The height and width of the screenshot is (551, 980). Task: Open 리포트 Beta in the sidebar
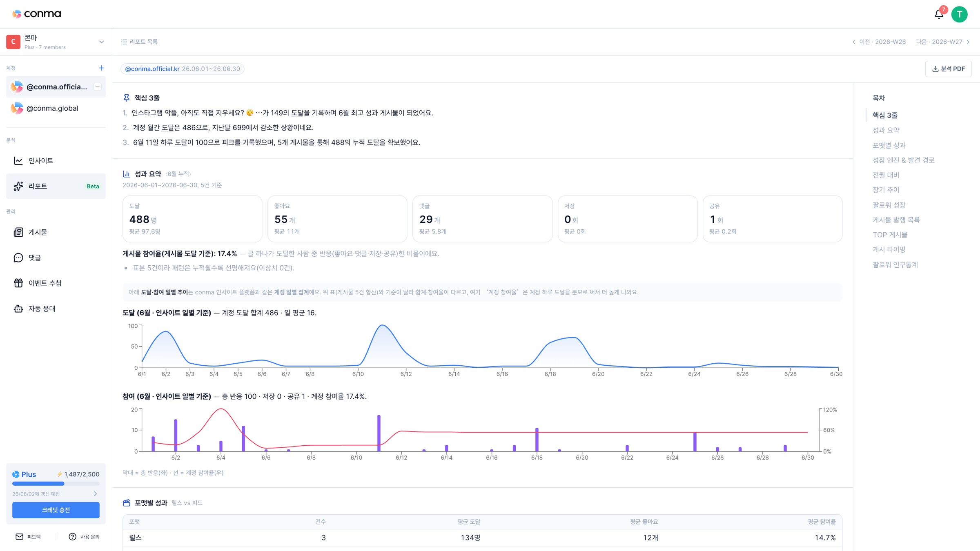click(56, 186)
